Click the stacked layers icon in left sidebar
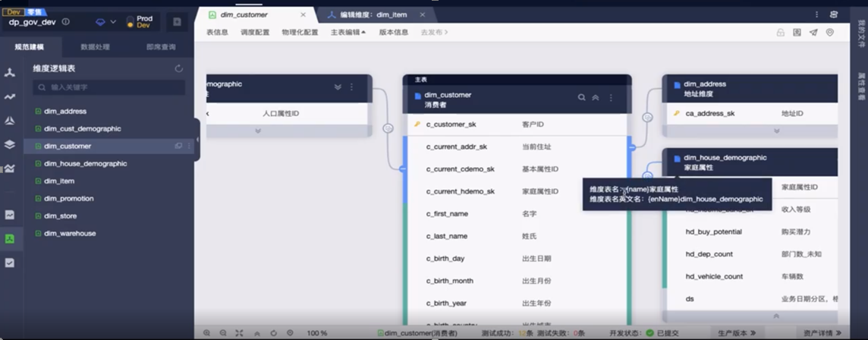The height and width of the screenshot is (340, 868). [9, 144]
